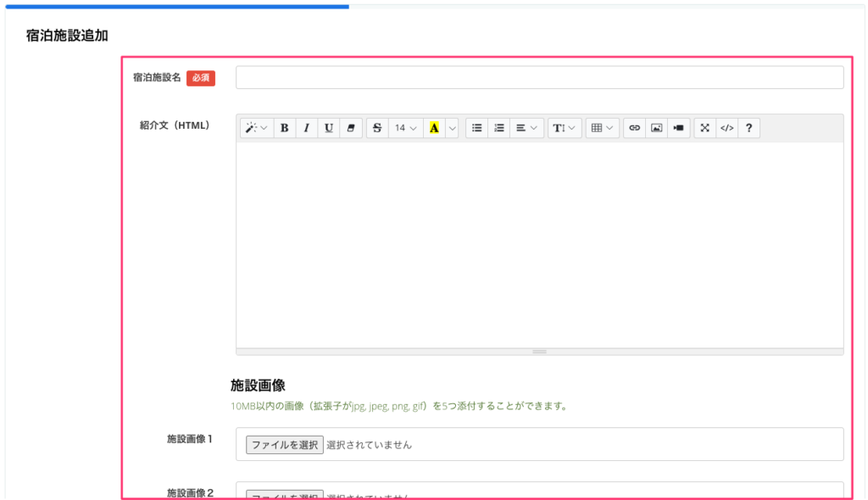Insert an ordered numbered list

[499, 128]
